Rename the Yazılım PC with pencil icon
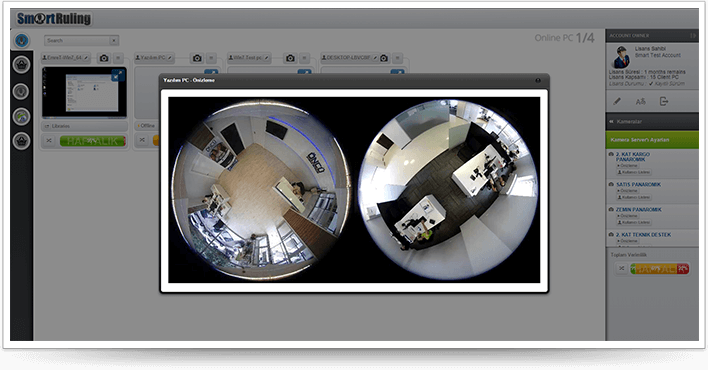This screenshot has width=708, height=370. [x=170, y=58]
